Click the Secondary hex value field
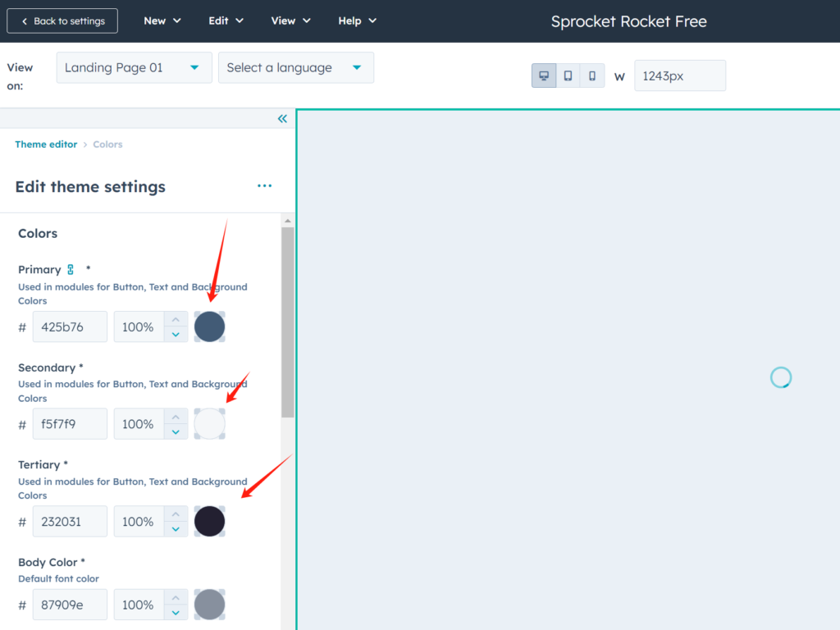This screenshot has height=630, width=840. pos(70,424)
